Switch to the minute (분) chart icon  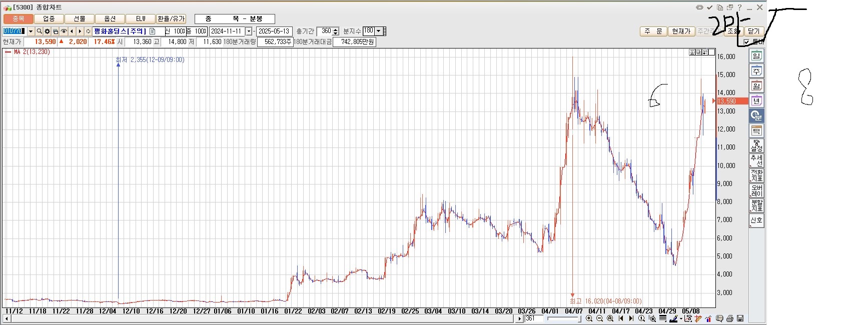coord(756,115)
